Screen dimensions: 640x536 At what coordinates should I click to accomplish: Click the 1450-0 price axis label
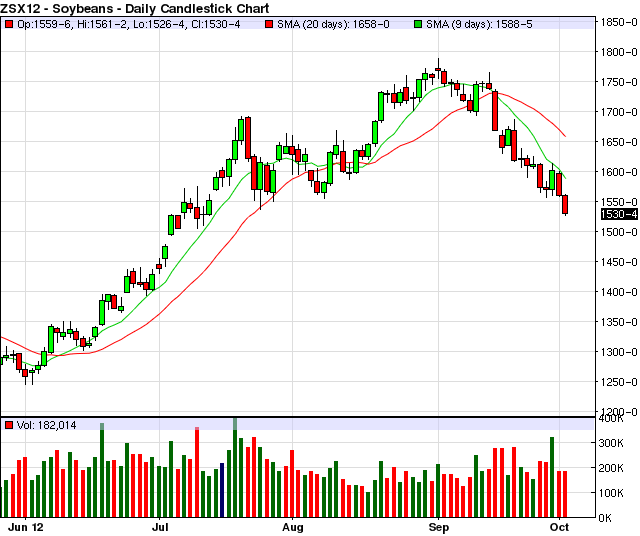[x=619, y=262]
